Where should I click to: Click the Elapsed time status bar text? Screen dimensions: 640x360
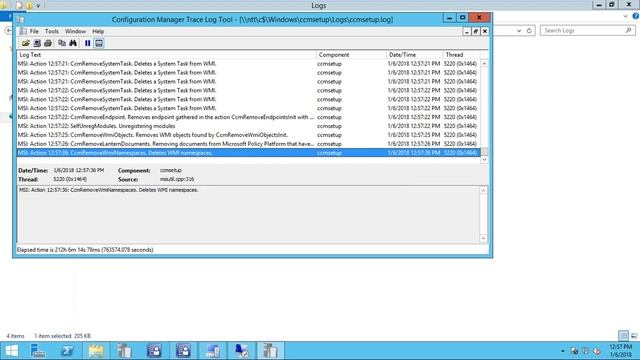[x=85, y=250]
